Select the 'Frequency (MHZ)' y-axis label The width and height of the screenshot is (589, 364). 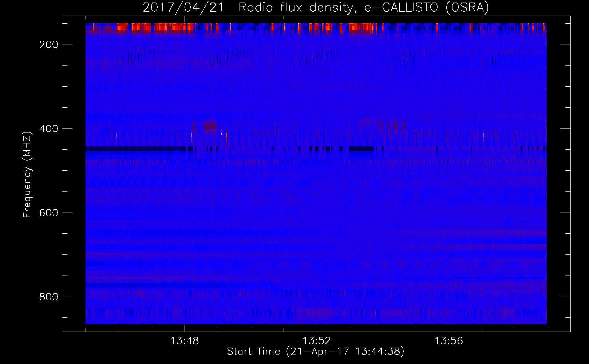27,175
